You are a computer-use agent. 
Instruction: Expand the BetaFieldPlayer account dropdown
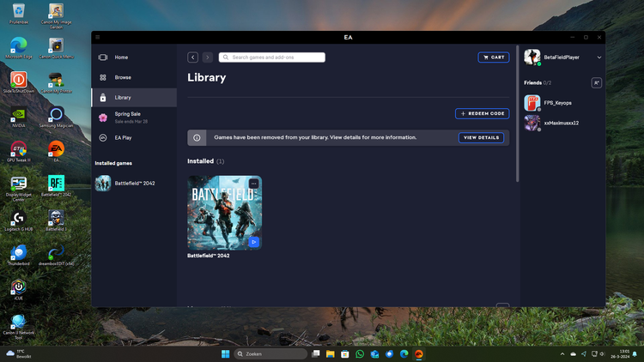pos(598,57)
